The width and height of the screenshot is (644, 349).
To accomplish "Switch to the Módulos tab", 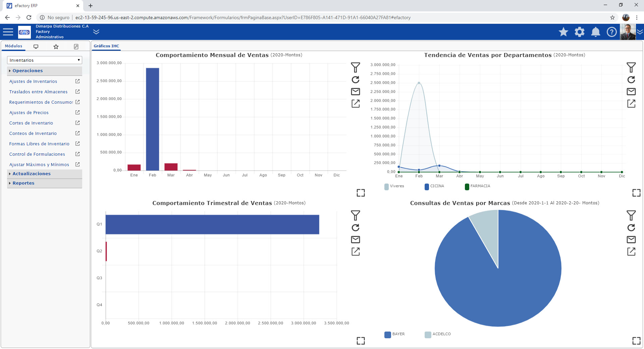I will (x=13, y=46).
